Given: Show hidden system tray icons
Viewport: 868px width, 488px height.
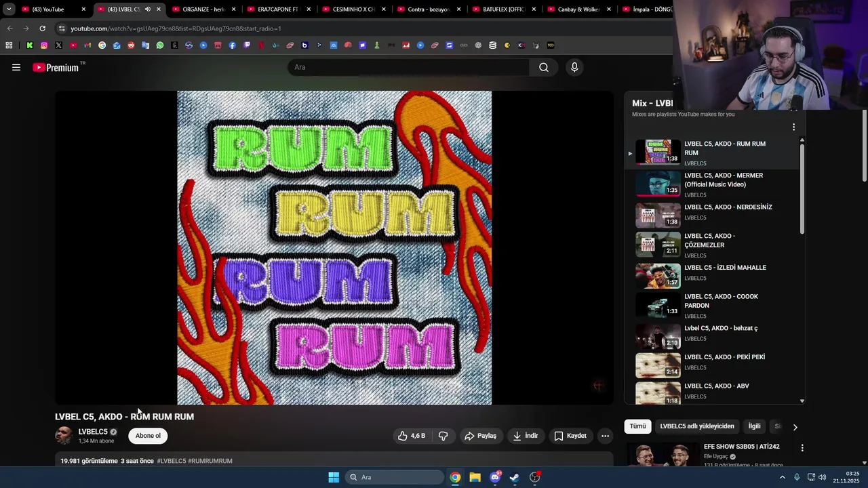Looking at the screenshot, I should click(x=782, y=477).
